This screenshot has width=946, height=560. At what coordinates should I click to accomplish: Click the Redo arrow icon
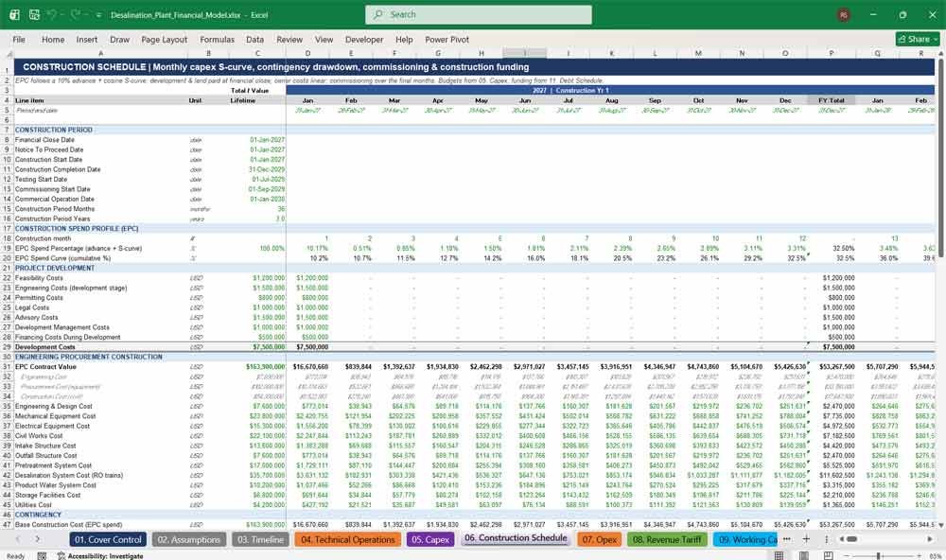[77, 14]
